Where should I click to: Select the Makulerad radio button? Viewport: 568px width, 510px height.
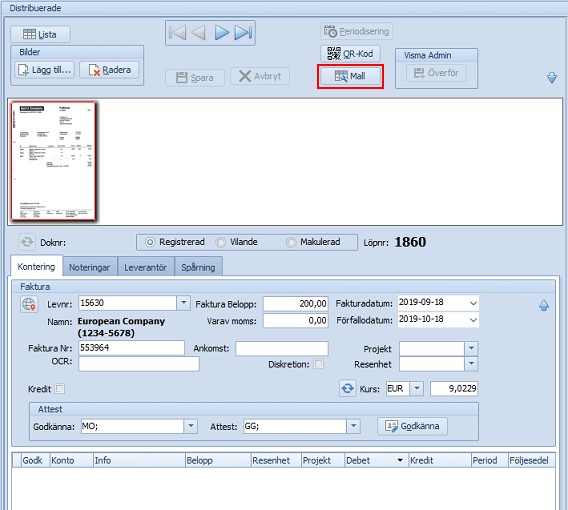point(291,242)
